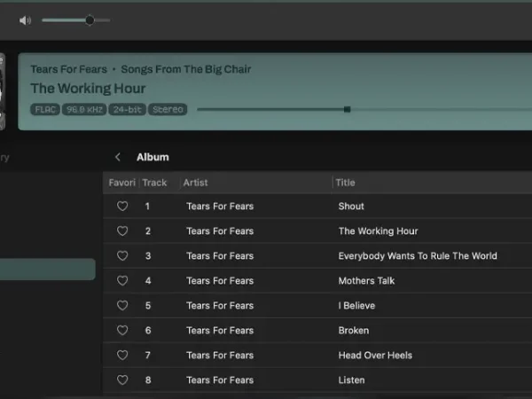Image resolution: width=532 pixels, height=399 pixels.
Task: Select the title Listen
Action: pos(351,380)
